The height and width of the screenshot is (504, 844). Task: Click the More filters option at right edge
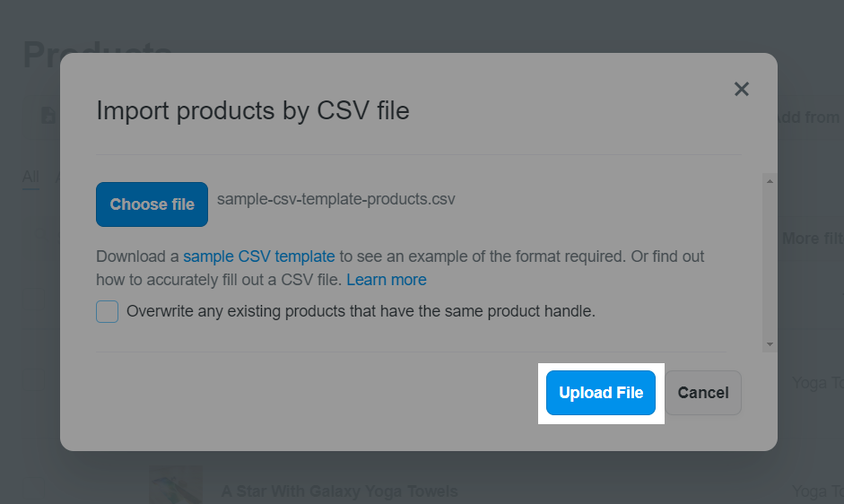point(812,239)
